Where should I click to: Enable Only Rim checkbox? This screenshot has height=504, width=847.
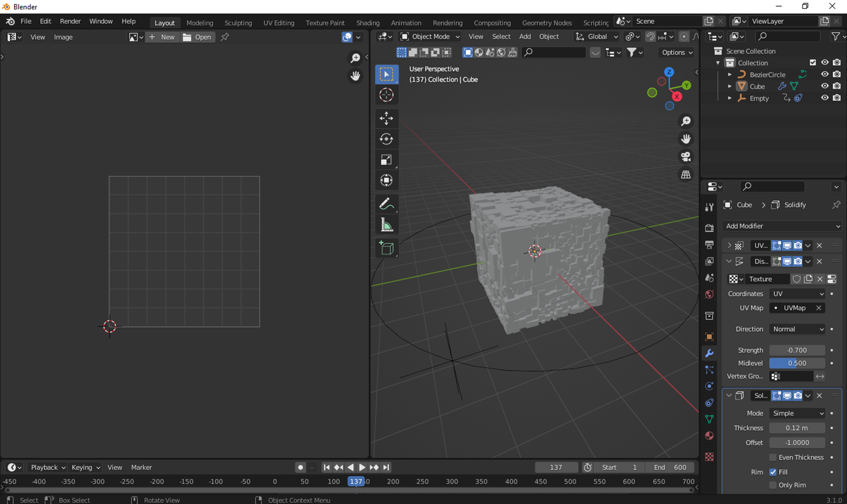tap(773, 485)
